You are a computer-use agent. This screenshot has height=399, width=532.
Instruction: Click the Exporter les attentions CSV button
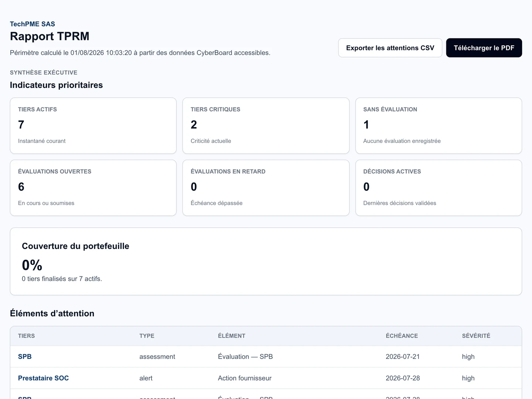tap(390, 48)
